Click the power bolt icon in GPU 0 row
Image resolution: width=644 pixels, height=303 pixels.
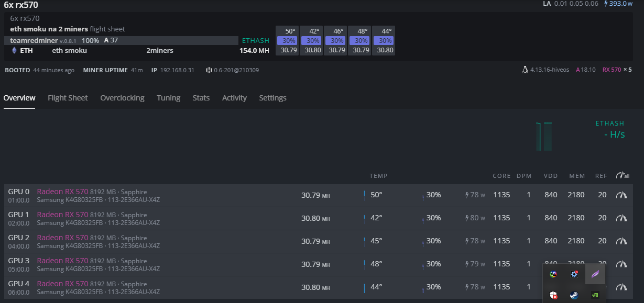click(x=467, y=195)
